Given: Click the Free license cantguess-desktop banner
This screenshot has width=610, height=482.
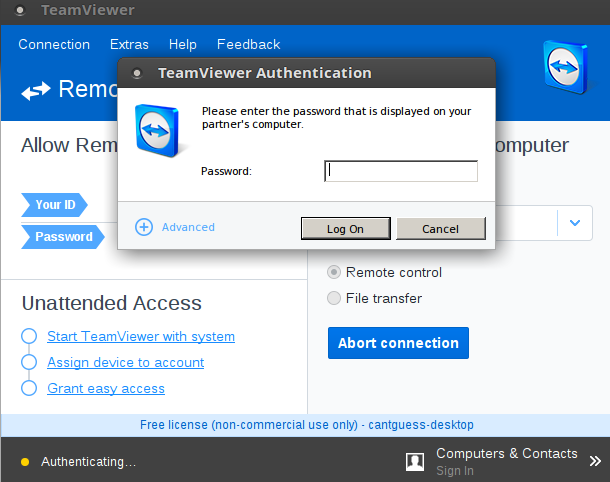Looking at the screenshot, I should 307,425.
